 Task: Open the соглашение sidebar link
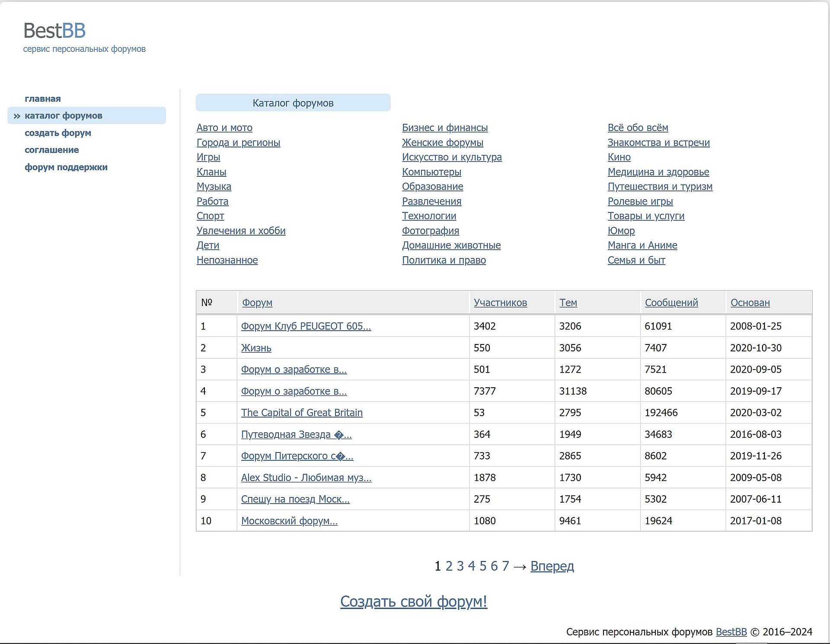coord(52,150)
